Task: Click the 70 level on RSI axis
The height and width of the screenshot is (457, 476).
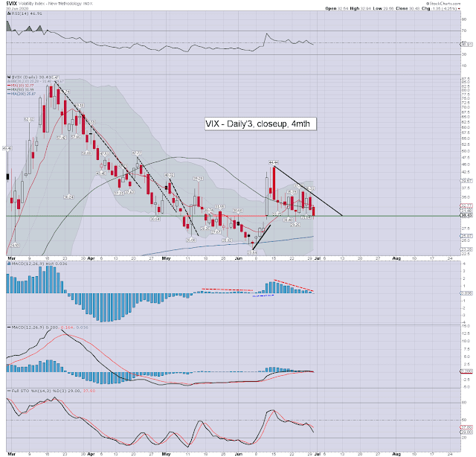Action: (464, 31)
